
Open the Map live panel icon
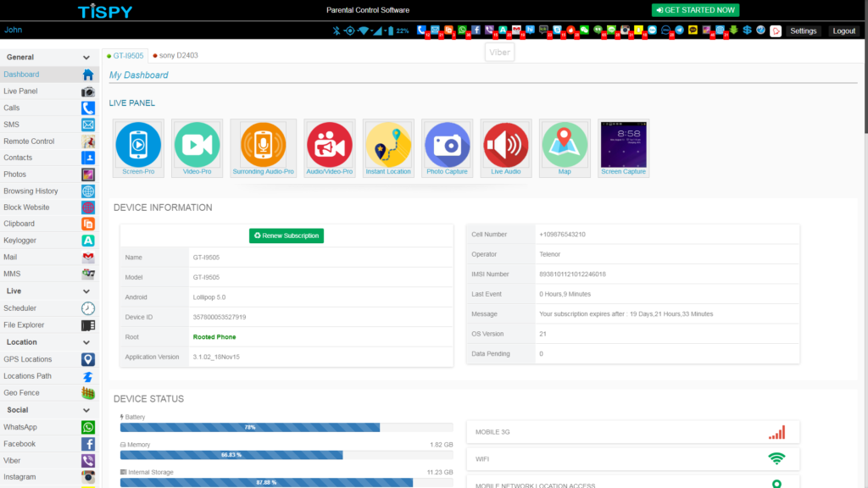(x=565, y=144)
